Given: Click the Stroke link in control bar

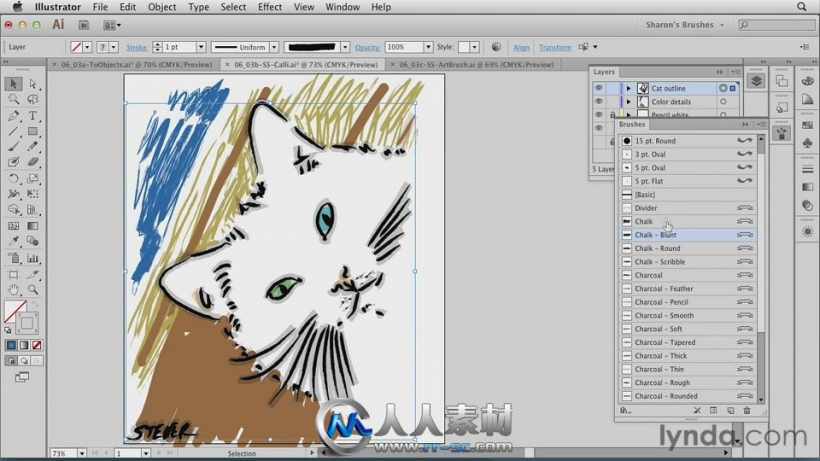Looking at the screenshot, I should coord(136,47).
